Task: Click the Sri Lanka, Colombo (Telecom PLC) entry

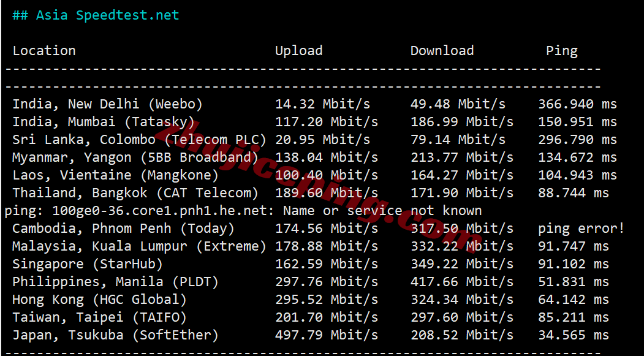Action: click(x=139, y=140)
